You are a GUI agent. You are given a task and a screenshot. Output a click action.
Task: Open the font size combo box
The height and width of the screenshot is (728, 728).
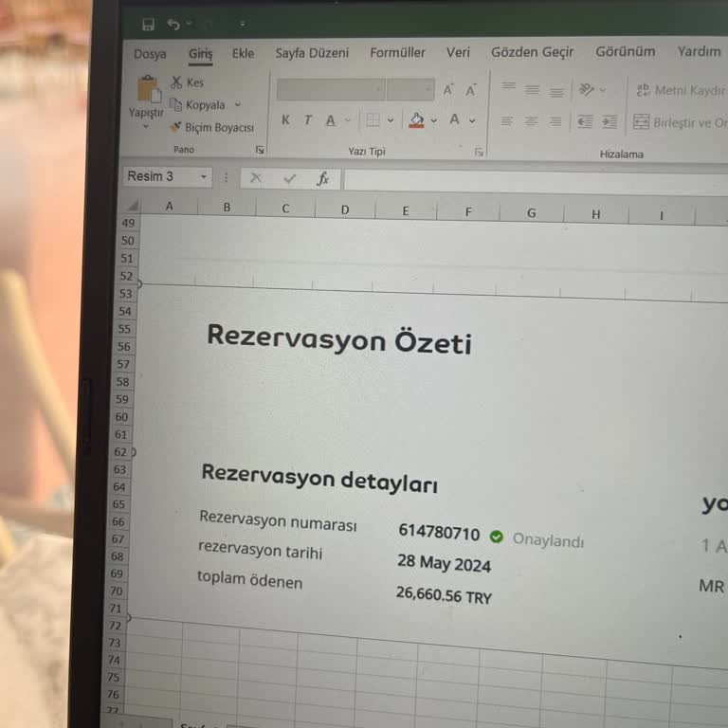click(410, 90)
